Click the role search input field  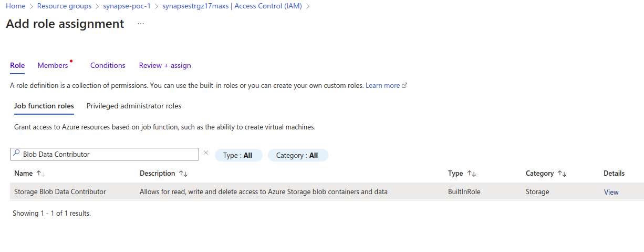tap(108, 154)
